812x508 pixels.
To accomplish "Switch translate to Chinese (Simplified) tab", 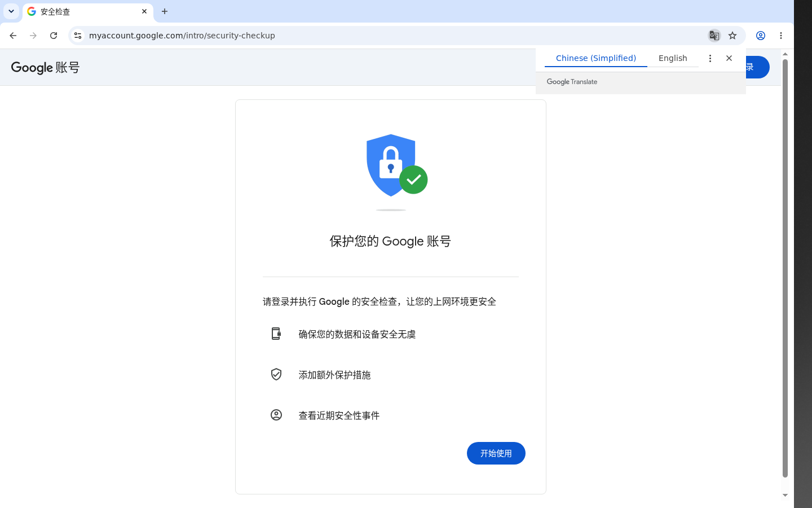I will tap(596, 58).
